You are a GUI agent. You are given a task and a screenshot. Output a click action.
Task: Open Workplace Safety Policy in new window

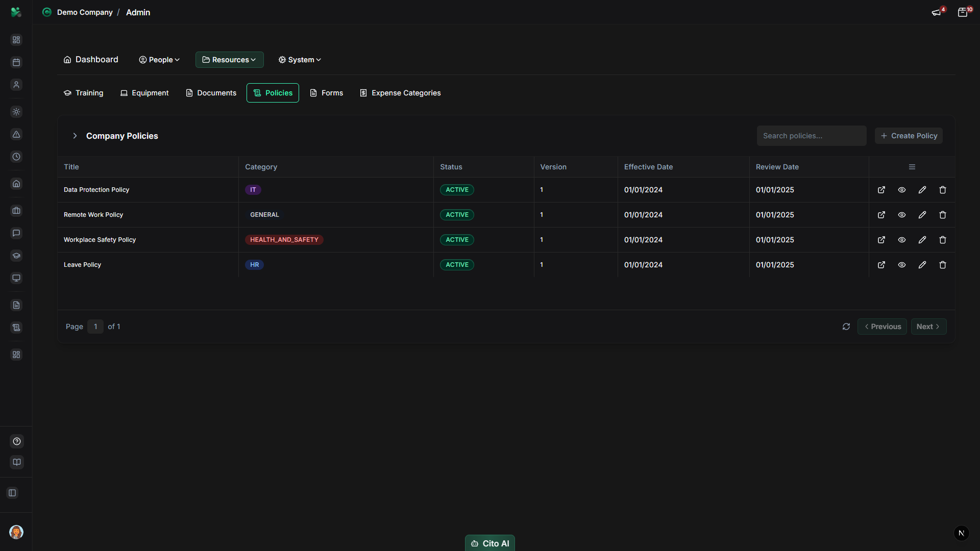click(x=881, y=240)
